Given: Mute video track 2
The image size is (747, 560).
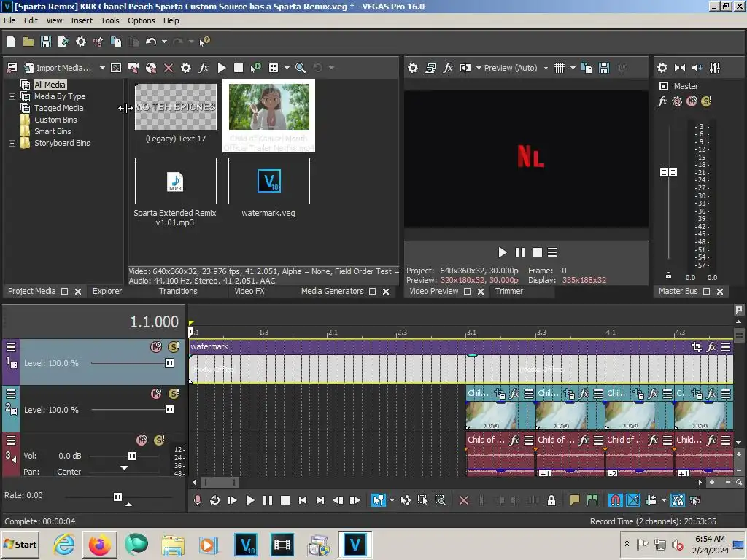Looking at the screenshot, I should [x=156, y=394].
